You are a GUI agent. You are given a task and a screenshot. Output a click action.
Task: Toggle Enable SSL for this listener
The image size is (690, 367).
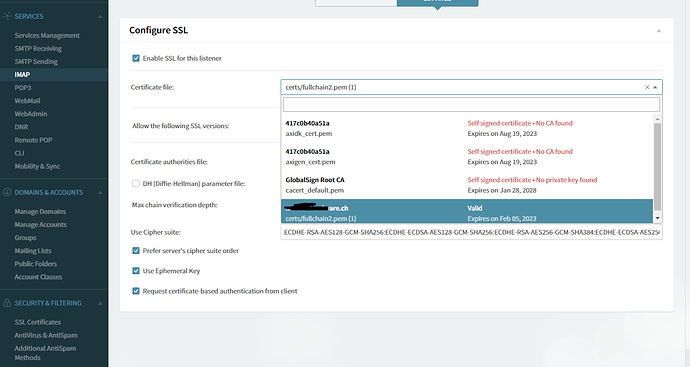(x=136, y=58)
